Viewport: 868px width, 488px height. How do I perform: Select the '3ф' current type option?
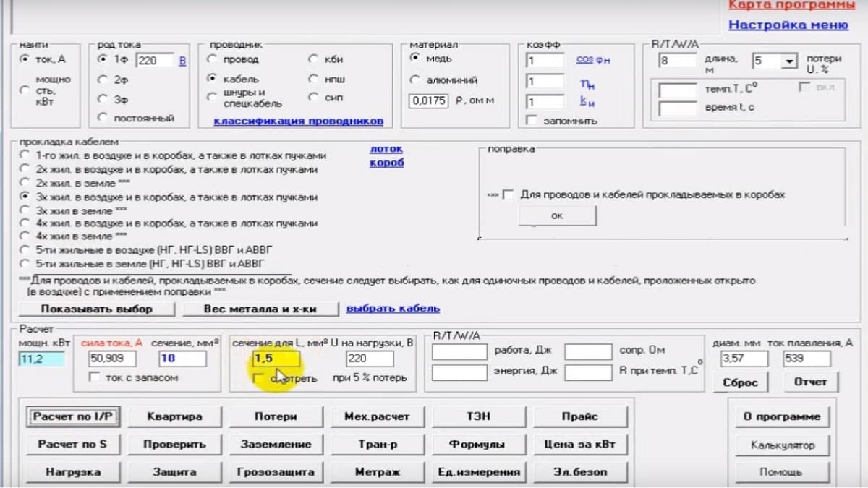coord(102,99)
